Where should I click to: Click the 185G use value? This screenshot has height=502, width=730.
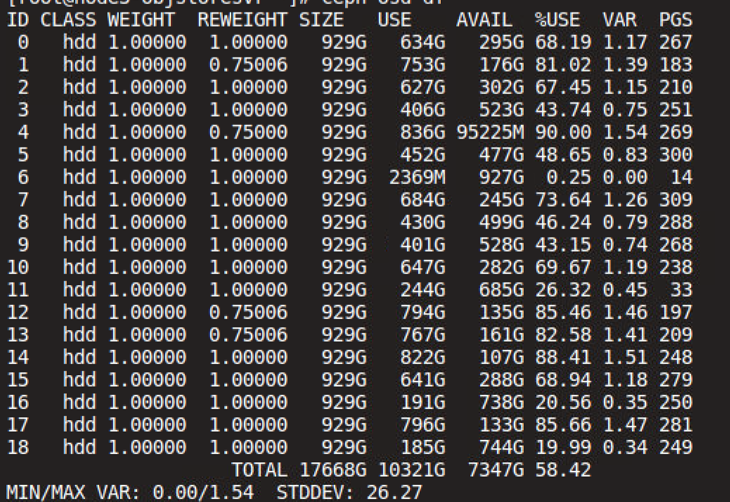(423, 447)
